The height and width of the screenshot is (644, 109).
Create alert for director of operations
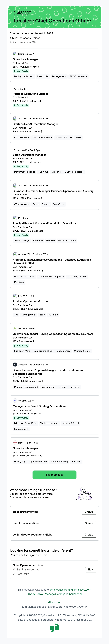(x=89, y=523)
